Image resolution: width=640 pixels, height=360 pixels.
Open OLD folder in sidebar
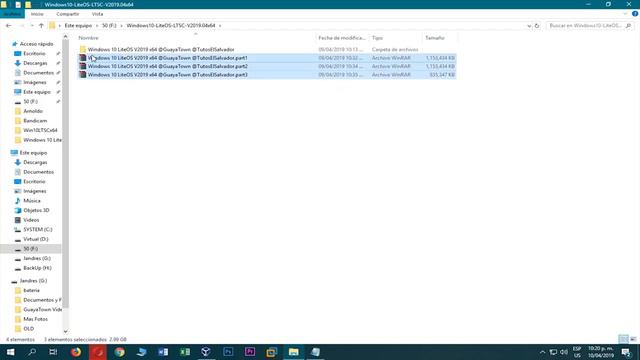point(29,329)
